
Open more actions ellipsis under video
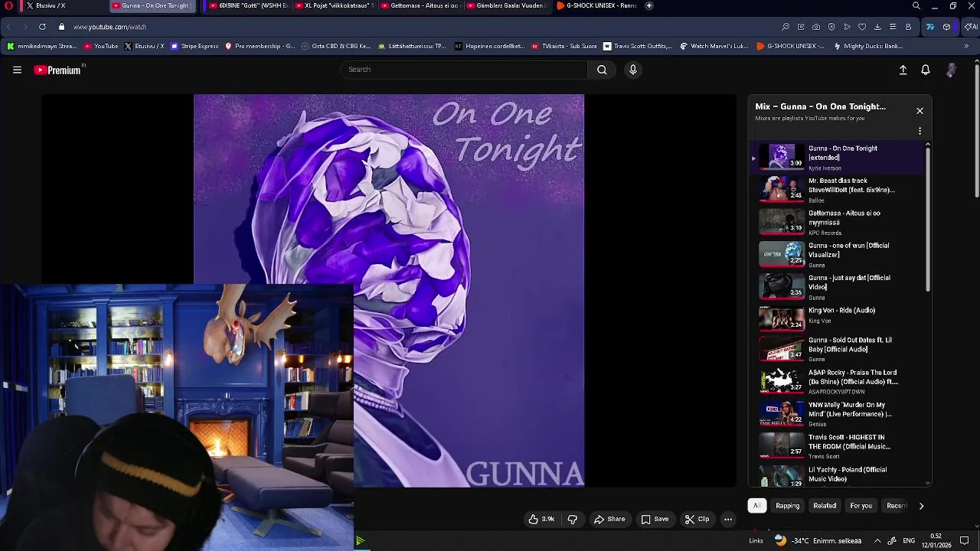tap(728, 519)
